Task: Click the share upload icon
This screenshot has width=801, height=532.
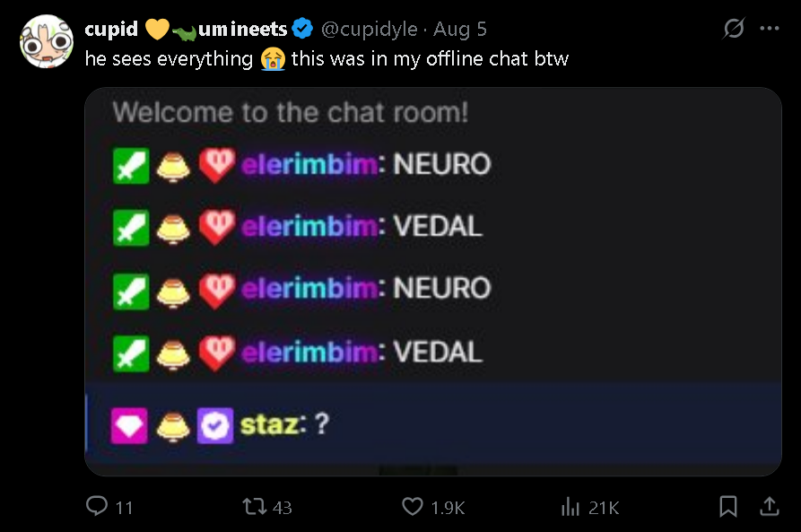Action: point(770,507)
